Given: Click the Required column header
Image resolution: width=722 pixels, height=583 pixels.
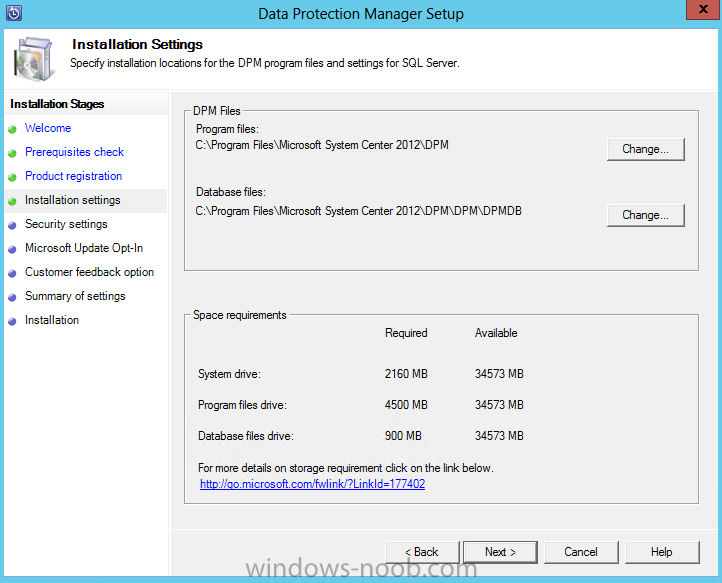Looking at the screenshot, I should (x=406, y=333).
